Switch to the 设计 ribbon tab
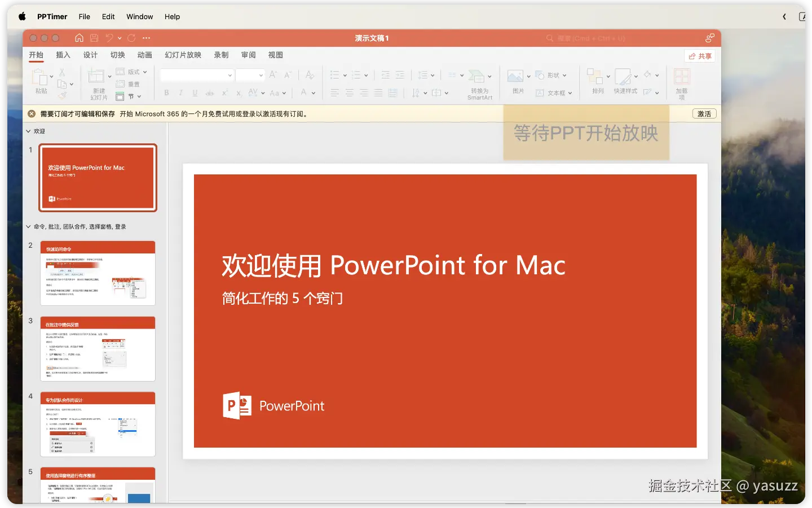 pyautogui.click(x=90, y=55)
